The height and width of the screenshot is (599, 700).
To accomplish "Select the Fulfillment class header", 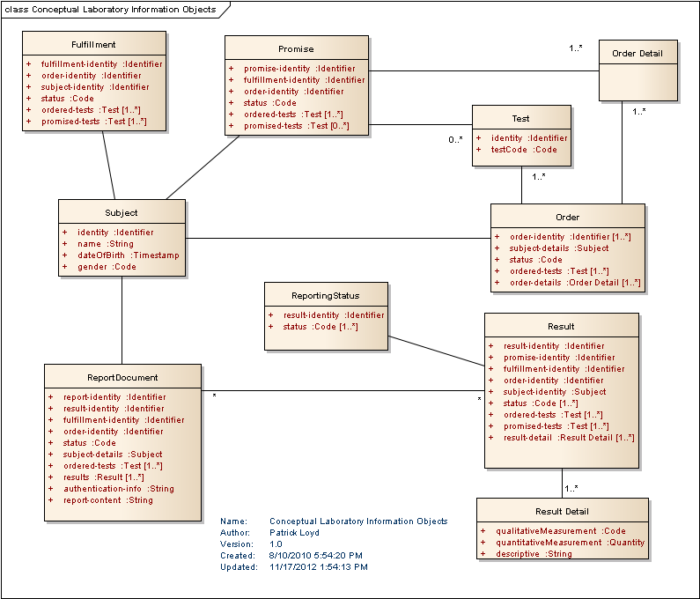I will tap(93, 44).
